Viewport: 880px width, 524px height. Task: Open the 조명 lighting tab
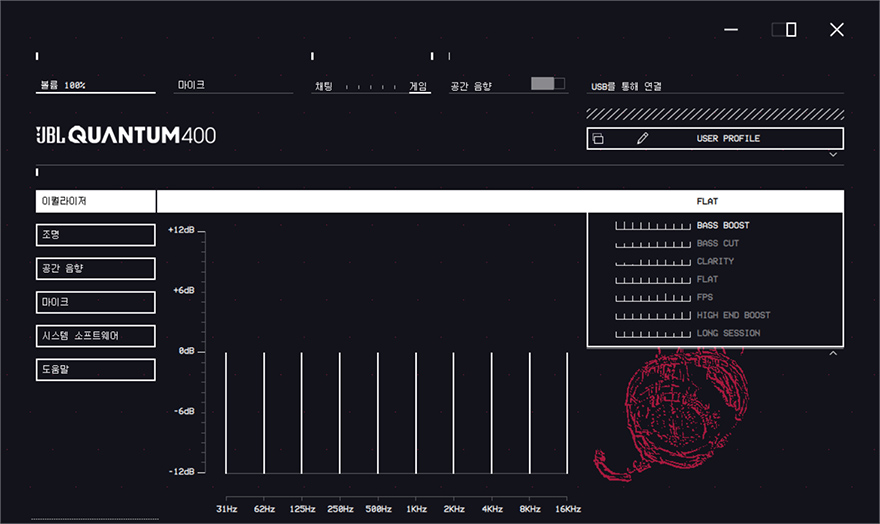pos(95,235)
